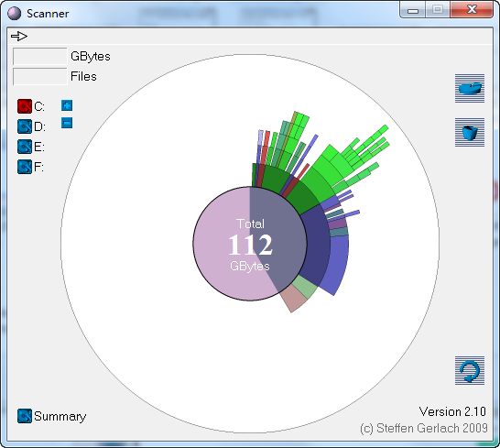Click the pale red outer segment
The width and height of the screenshot is (500, 448).
click(x=293, y=299)
